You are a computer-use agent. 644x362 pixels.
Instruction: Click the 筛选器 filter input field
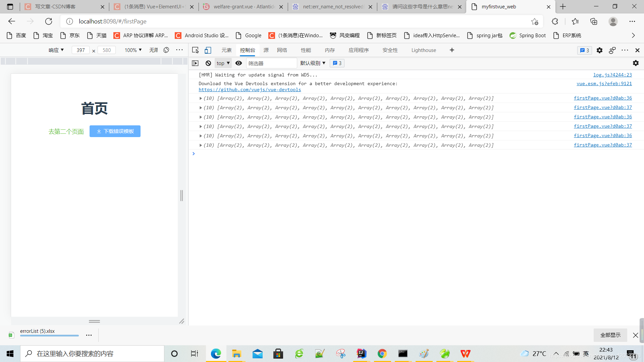click(271, 63)
